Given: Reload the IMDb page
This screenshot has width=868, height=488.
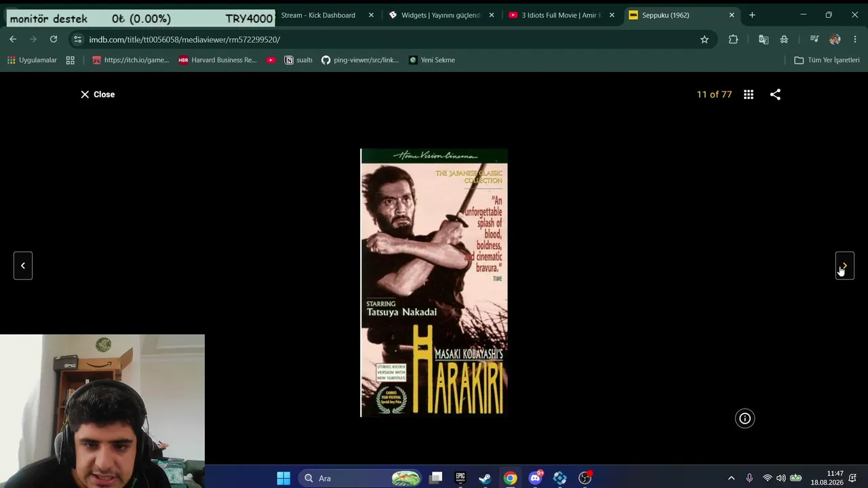Looking at the screenshot, I should point(54,39).
